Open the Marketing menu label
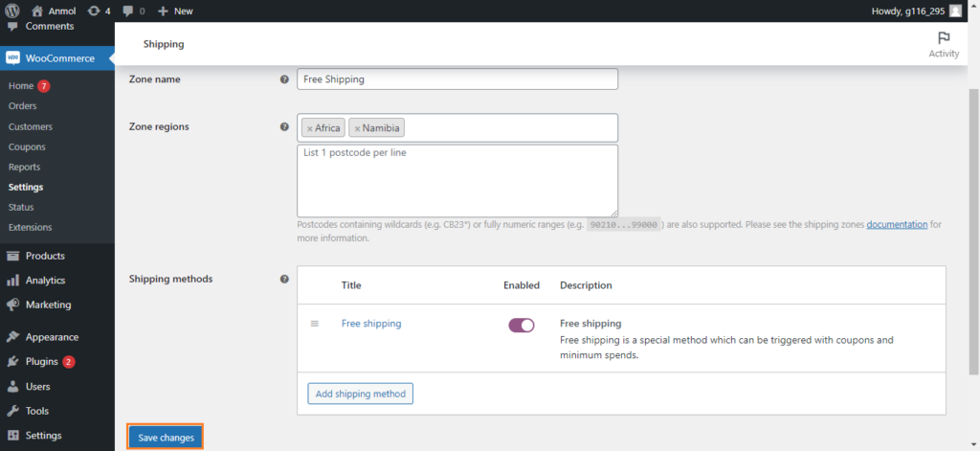The width and height of the screenshot is (980, 451). click(x=48, y=304)
